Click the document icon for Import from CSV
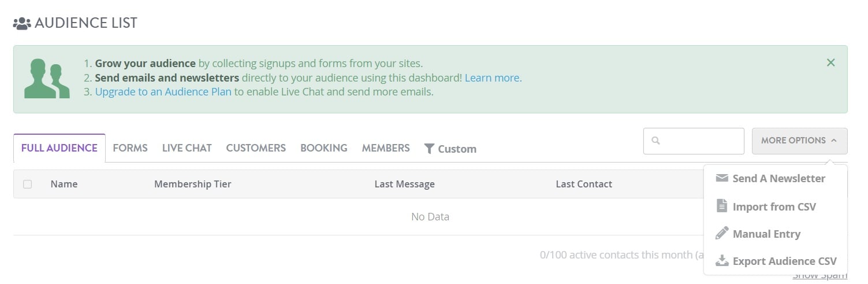The image size is (868, 284). point(722,206)
